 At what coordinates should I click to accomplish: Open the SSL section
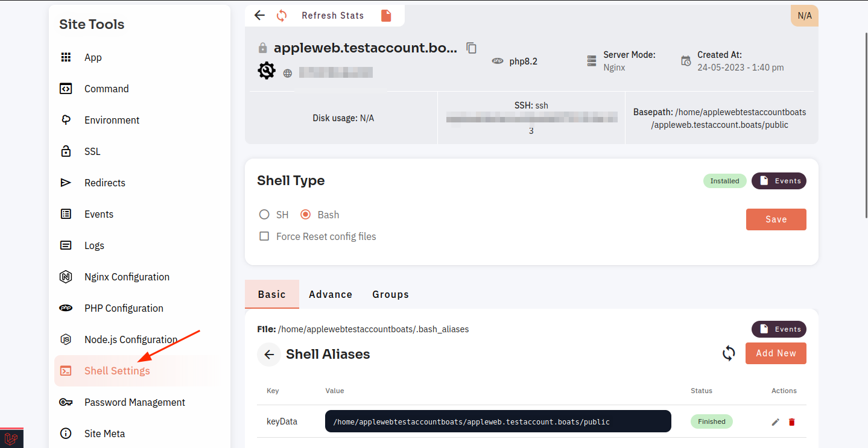[x=92, y=151]
